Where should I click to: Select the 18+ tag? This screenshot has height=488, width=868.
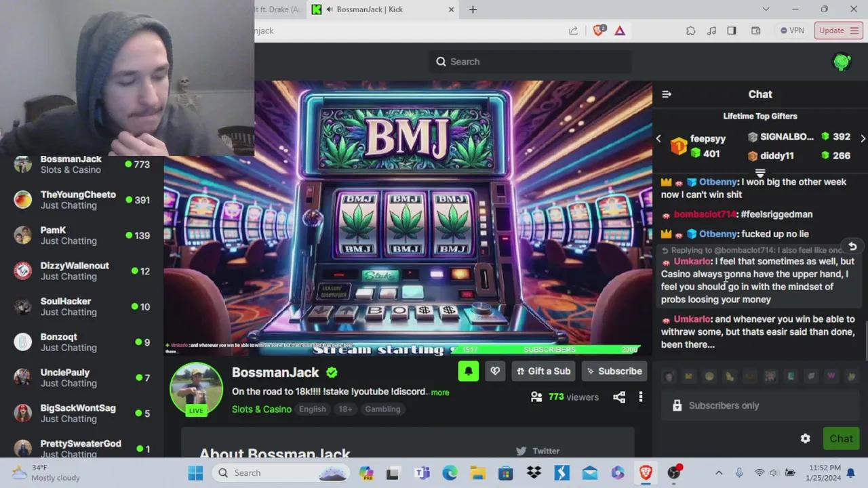pos(345,409)
